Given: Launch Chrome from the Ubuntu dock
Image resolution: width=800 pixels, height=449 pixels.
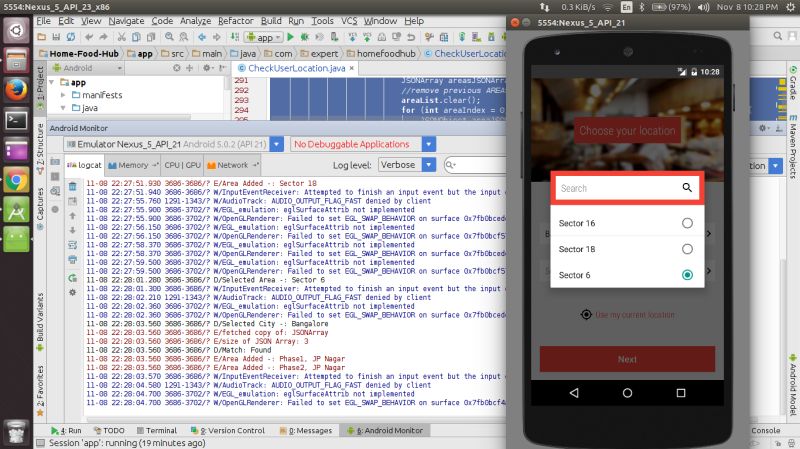Looking at the screenshot, I should click(16, 180).
